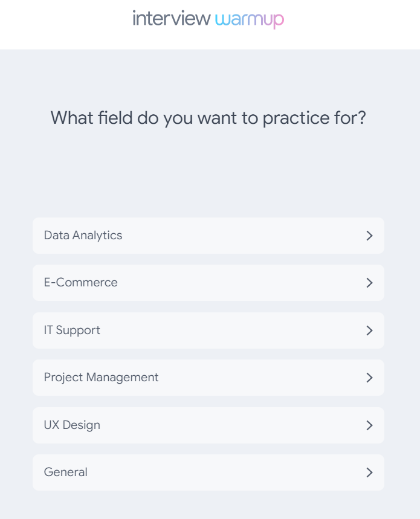Screen dimensions: 420x519
Task: Click the 'Project Management' label text
Action: [101, 378]
